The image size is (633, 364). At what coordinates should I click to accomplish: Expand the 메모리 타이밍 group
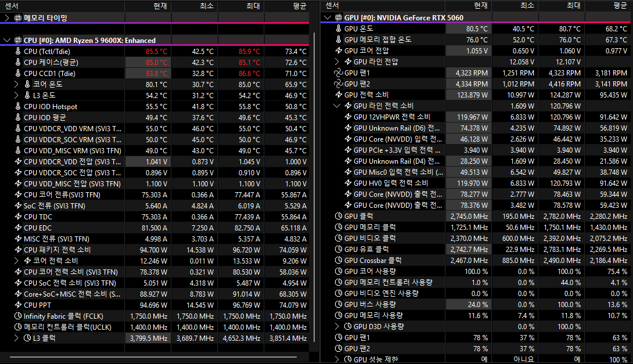coord(7,18)
